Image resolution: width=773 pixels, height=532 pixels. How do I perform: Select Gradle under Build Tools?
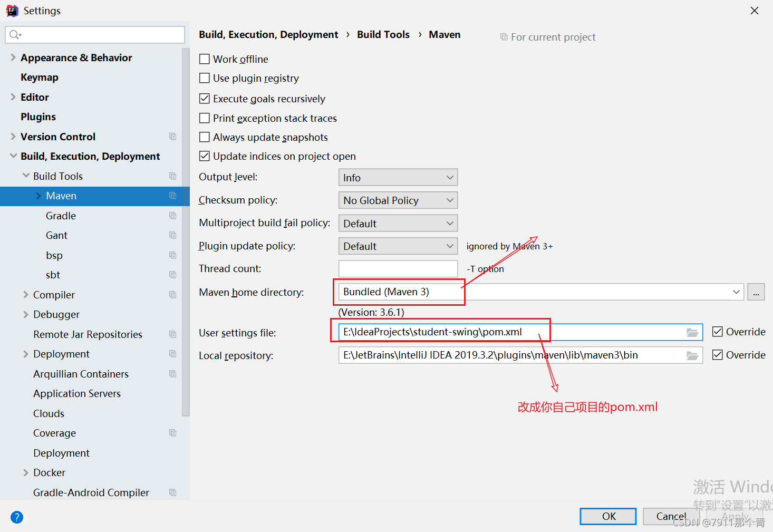61,216
